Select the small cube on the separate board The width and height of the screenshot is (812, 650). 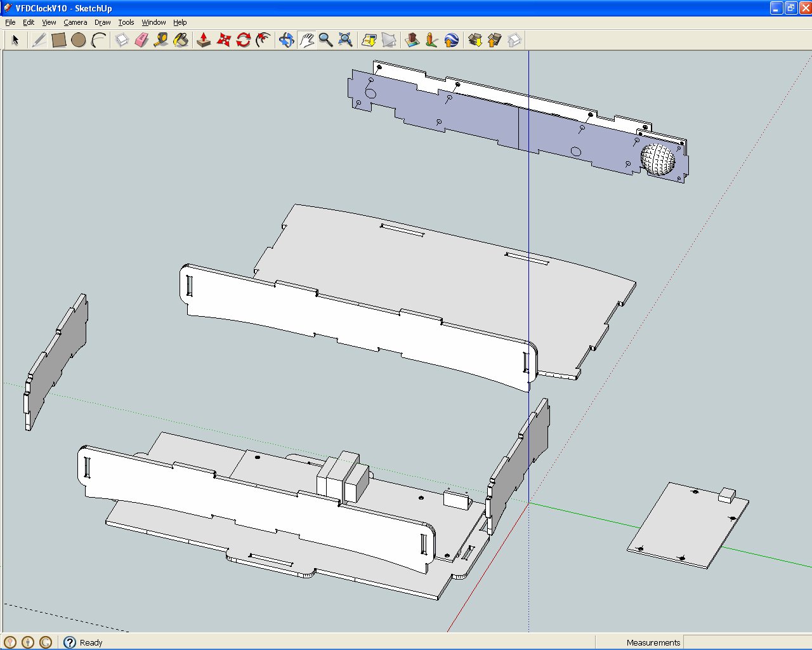pos(727,495)
